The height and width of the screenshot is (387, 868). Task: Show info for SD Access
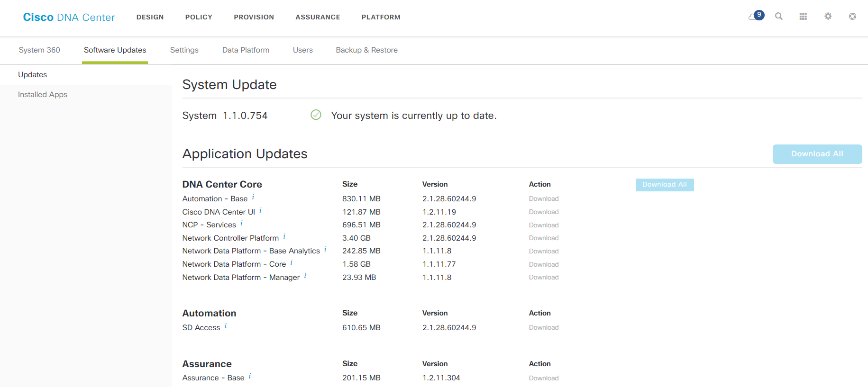[226, 326]
